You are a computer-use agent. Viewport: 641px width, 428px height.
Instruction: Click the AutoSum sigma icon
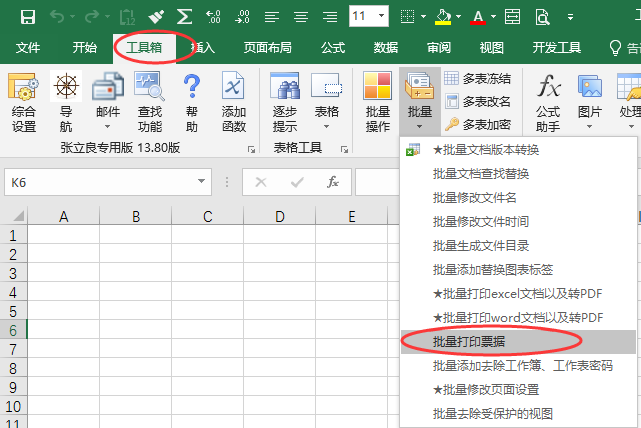pos(184,17)
